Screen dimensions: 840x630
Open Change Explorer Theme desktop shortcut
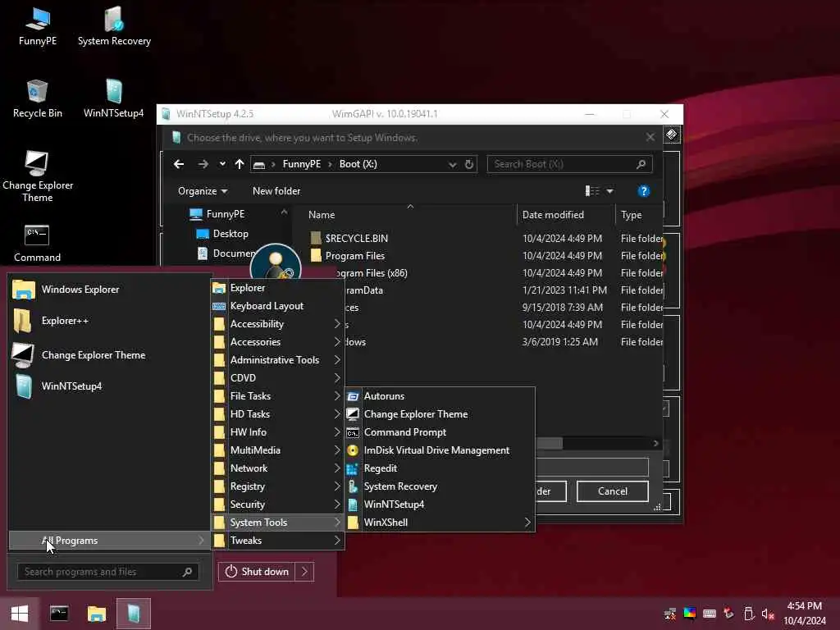pyautogui.click(x=38, y=177)
